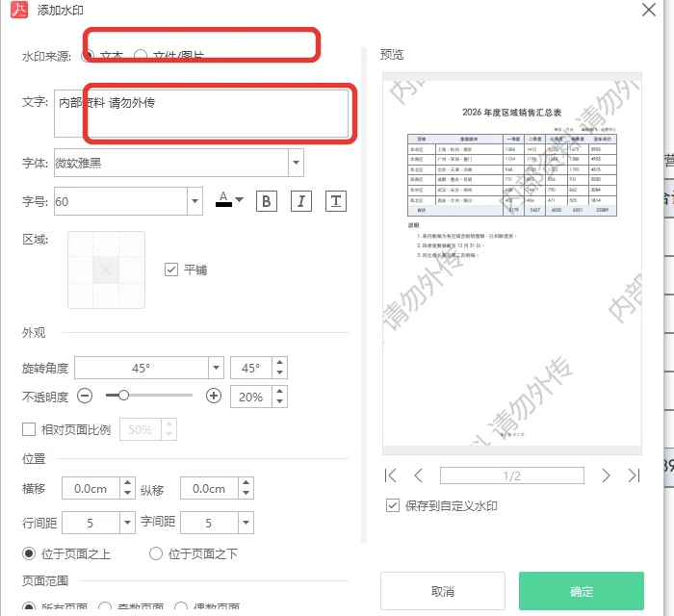Click the 微软雅黑 font name field
This screenshot has height=616, width=674.
coord(171,163)
